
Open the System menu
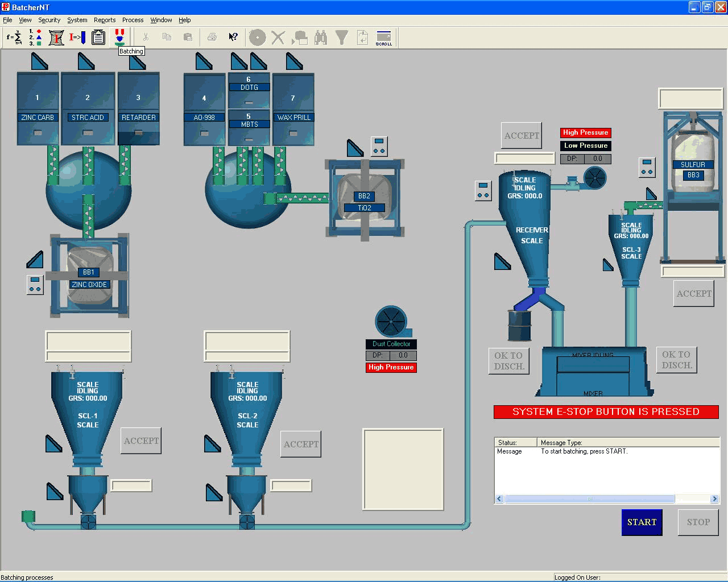pyautogui.click(x=77, y=20)
